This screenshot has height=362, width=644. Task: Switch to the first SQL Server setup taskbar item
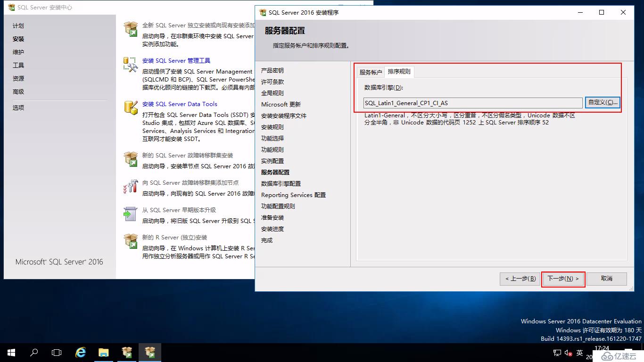(127, 353)
